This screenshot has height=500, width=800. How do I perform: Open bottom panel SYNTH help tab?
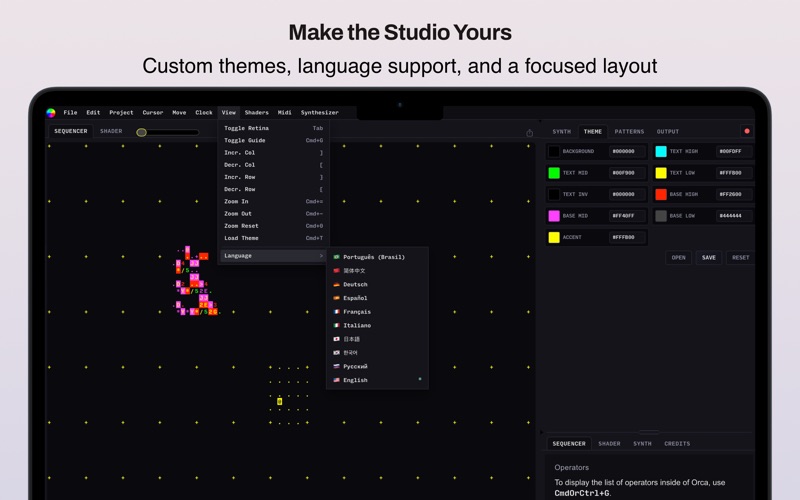[642, 444]
